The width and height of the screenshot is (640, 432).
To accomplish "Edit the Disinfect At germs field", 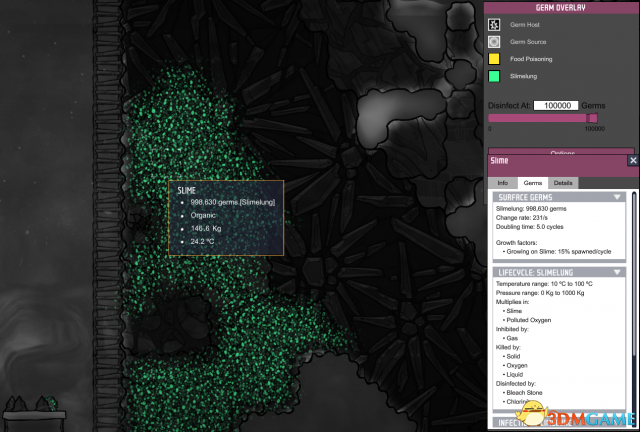I will (556, 105).
